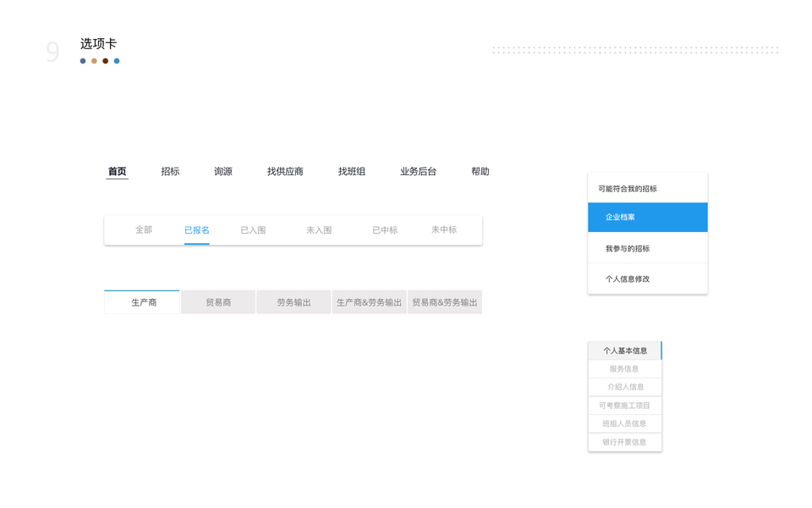Select the highlighted 企业档案 menu item
Image resolution: width=812 pixels, height=508 pixels.
click(648, 218)
